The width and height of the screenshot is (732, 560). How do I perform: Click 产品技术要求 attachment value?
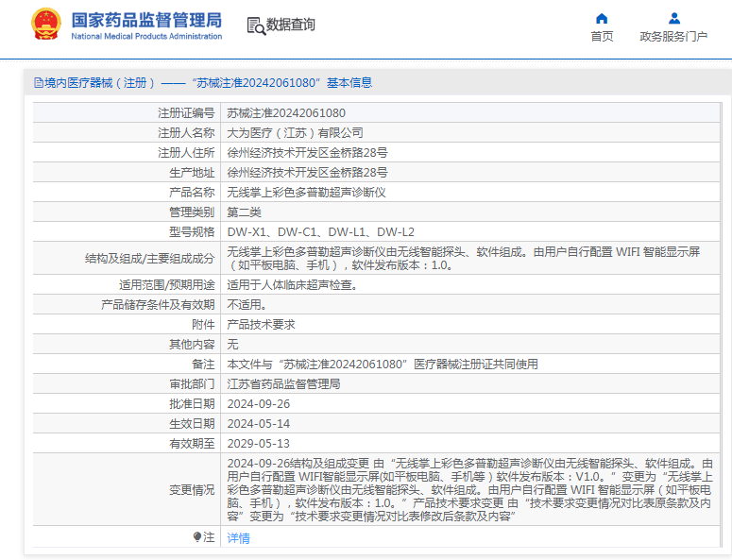click(261, 324)
